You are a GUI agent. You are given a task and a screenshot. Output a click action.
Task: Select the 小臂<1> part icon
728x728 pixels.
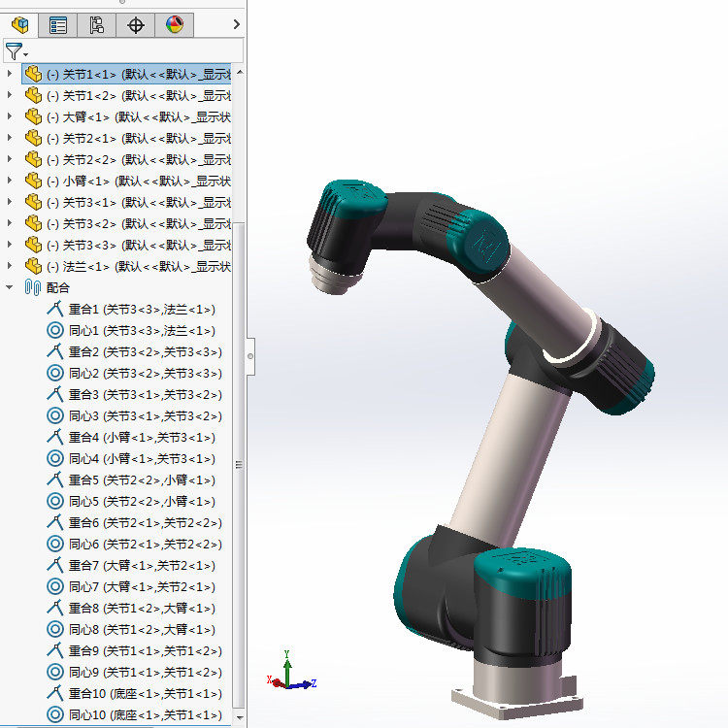33,181
